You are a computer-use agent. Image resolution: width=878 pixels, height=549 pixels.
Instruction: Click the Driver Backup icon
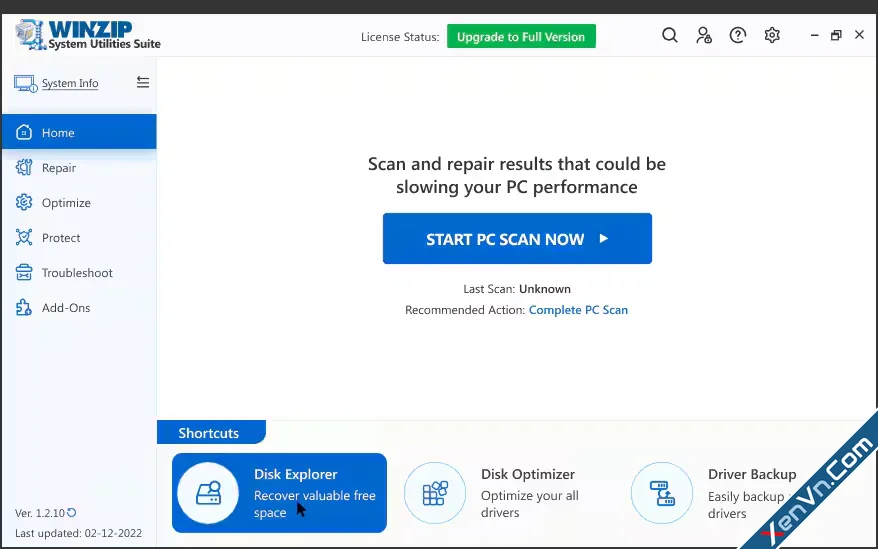click(x=662, y=493)
